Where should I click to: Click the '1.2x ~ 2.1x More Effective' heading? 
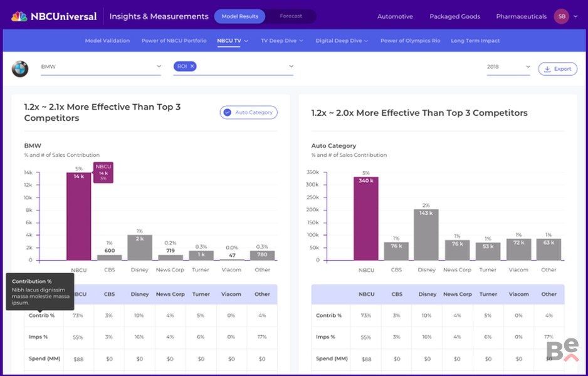coord(102,112)
